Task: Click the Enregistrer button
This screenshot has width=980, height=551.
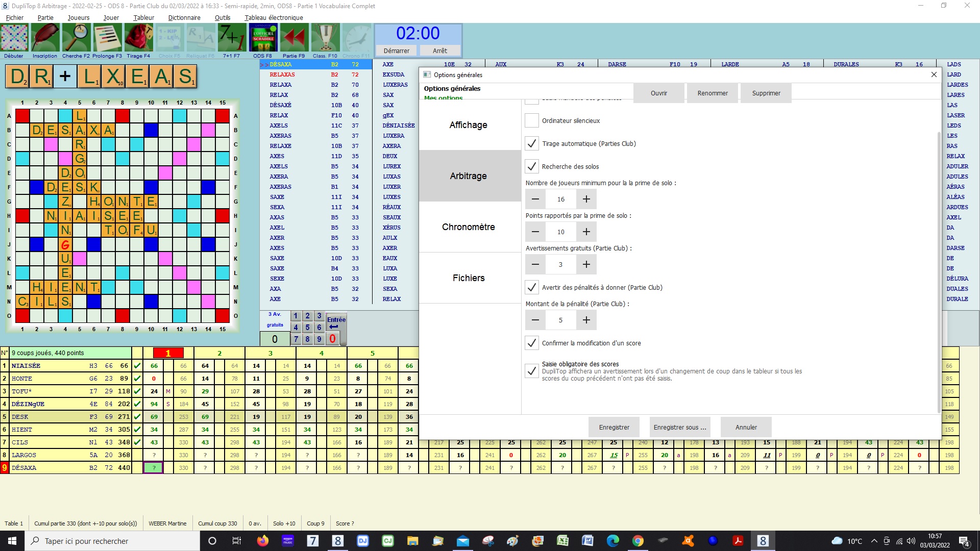Action: coord(614,428)
